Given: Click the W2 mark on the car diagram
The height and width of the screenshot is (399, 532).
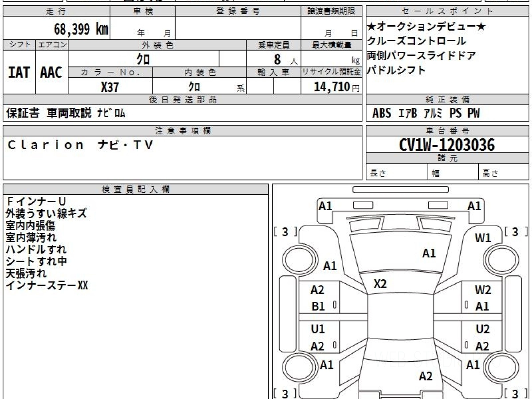Looking at the screenshot, I should (483, 290).
